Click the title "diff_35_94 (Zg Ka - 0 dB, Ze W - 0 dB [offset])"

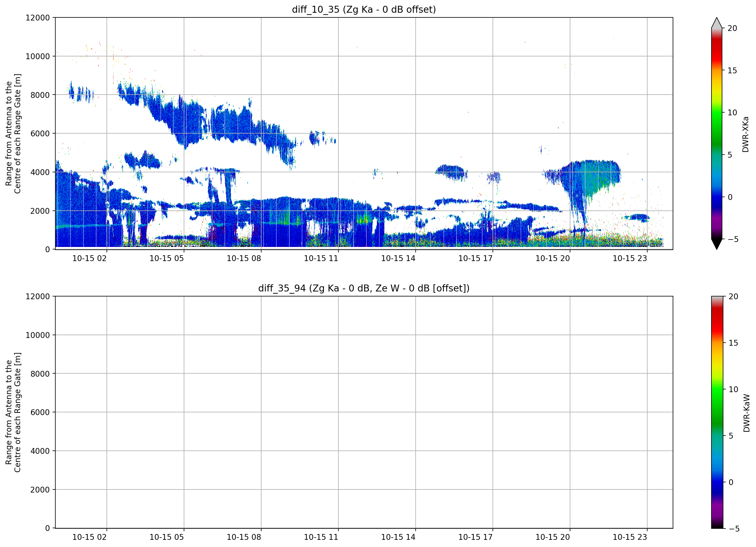[x=364, y=288]
